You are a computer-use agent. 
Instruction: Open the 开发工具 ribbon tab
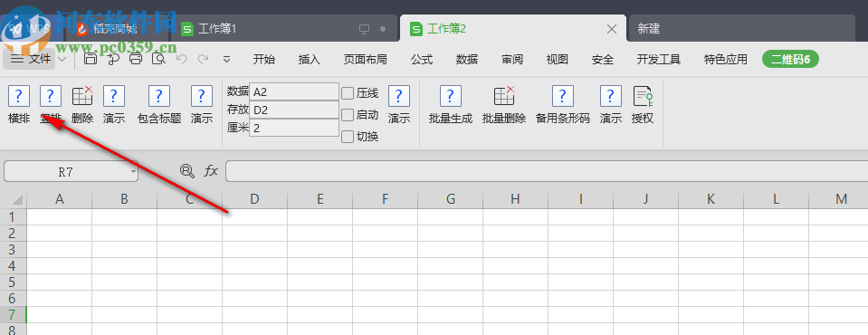(x=659, y=59)
